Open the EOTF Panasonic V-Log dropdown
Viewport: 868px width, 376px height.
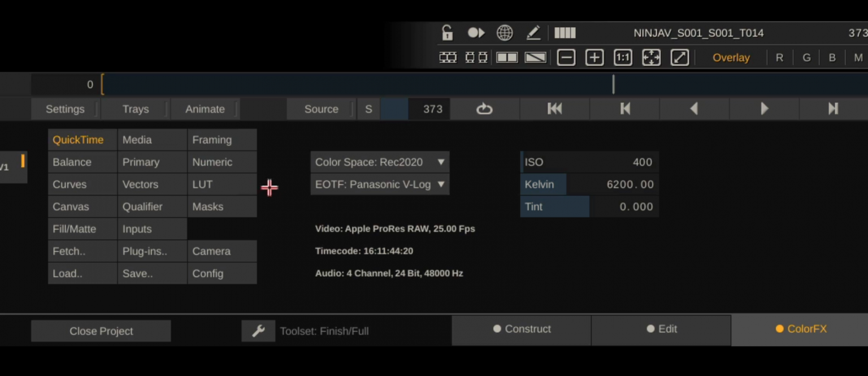click(380, 184)
